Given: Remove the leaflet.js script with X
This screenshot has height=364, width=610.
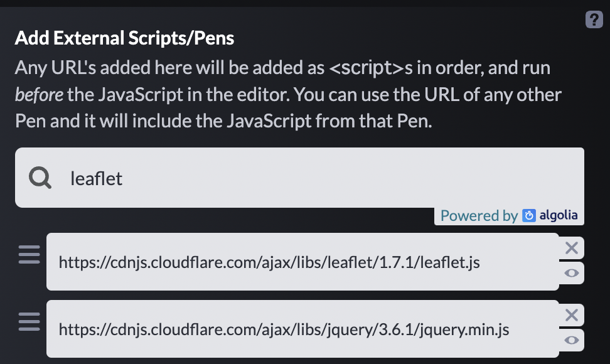Looking at the screenshot, I should tap(571, 248).
